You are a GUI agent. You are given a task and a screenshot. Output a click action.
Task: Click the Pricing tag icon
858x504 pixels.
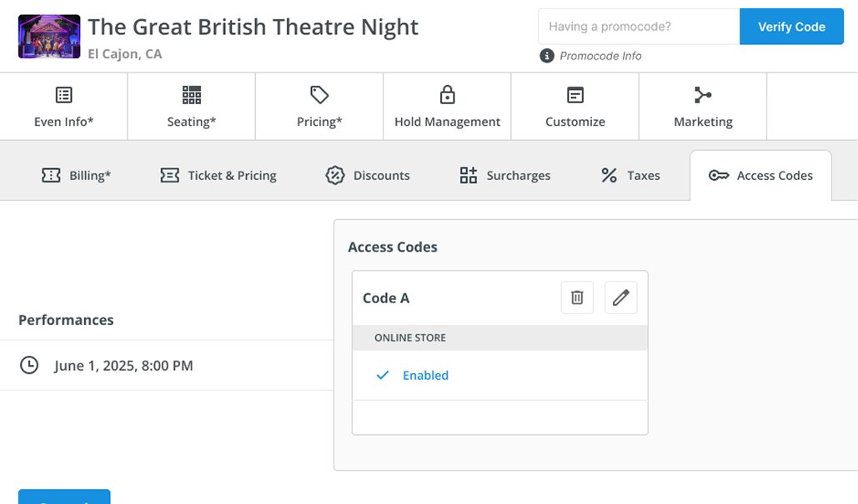pyautogui.click(x=319, y=94)
